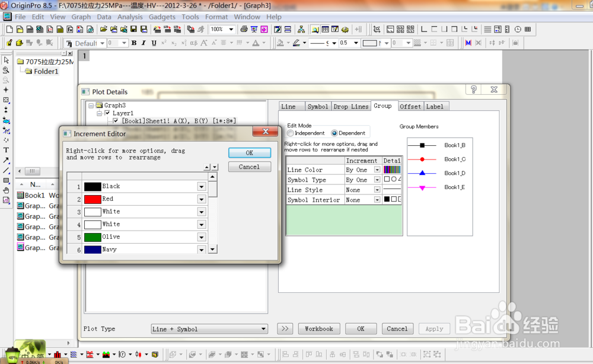The width and height of the screenshot is (593, 364).
Task: Toggle the Book1 Sheet1 A(X), B(Y) plot checkbox
Action: (x=116, y=121)
